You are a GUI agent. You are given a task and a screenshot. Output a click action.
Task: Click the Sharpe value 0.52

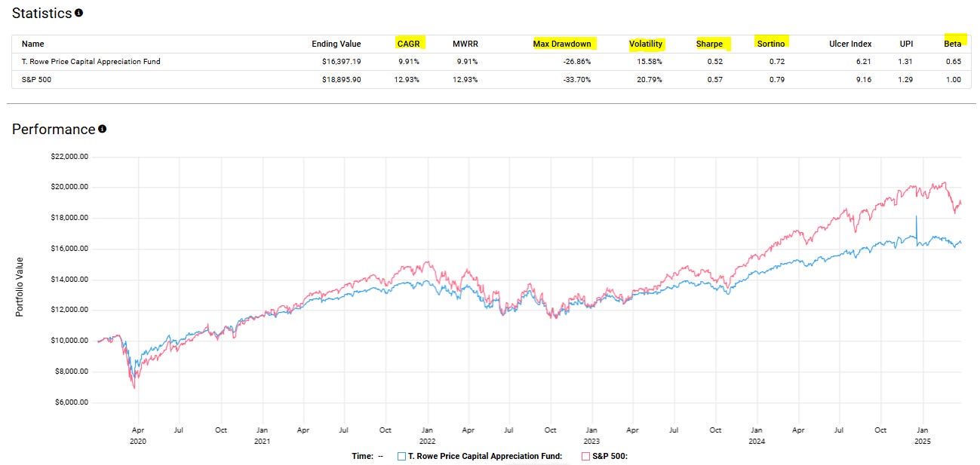pyautogui.click(x=715, y=61)
